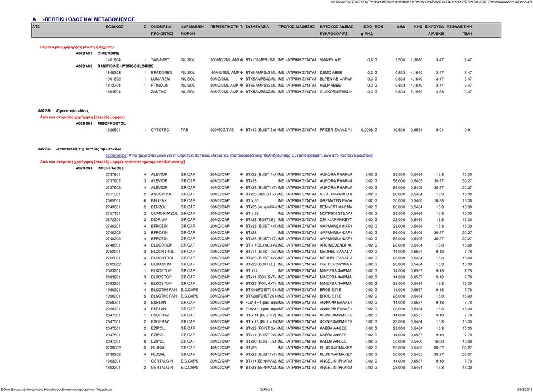Click the substance name "MISOPROSTOL"

(x=112, y=124)
